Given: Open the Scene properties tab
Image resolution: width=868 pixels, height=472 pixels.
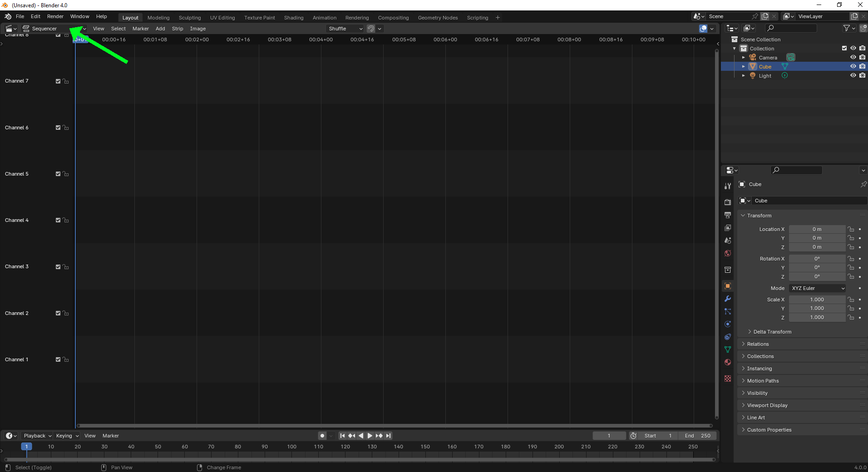Looking at the screenshot, I should coord(728,240).
